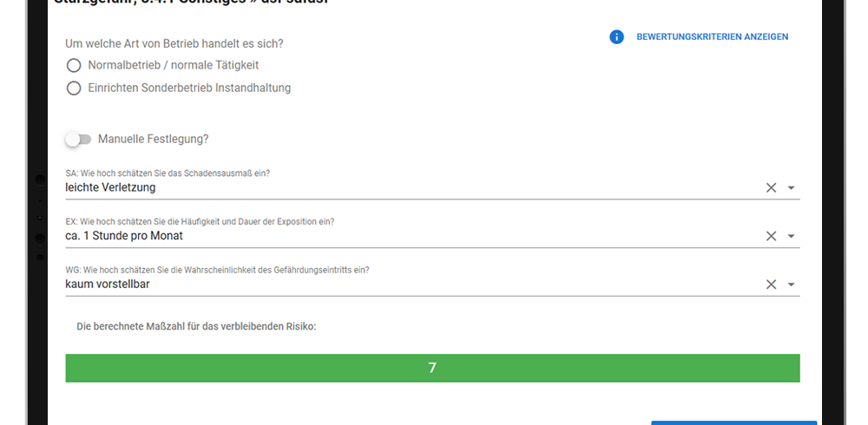
Task: Clear the 'kaum vorstellbar' selection with X
Action: pyautogui.click(x=771, y=284)
